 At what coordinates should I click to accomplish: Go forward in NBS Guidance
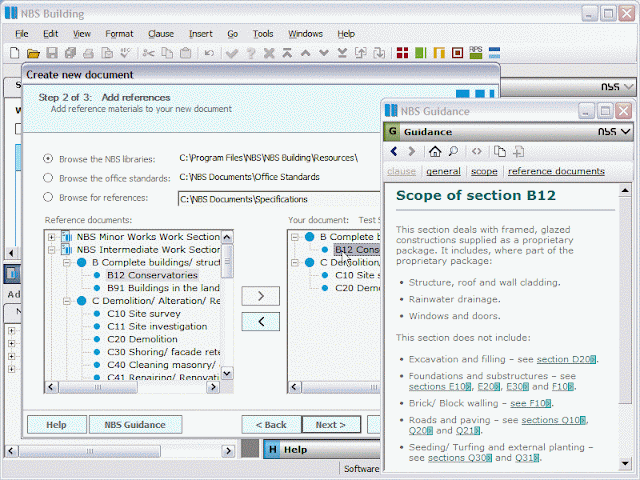[412, 152]
